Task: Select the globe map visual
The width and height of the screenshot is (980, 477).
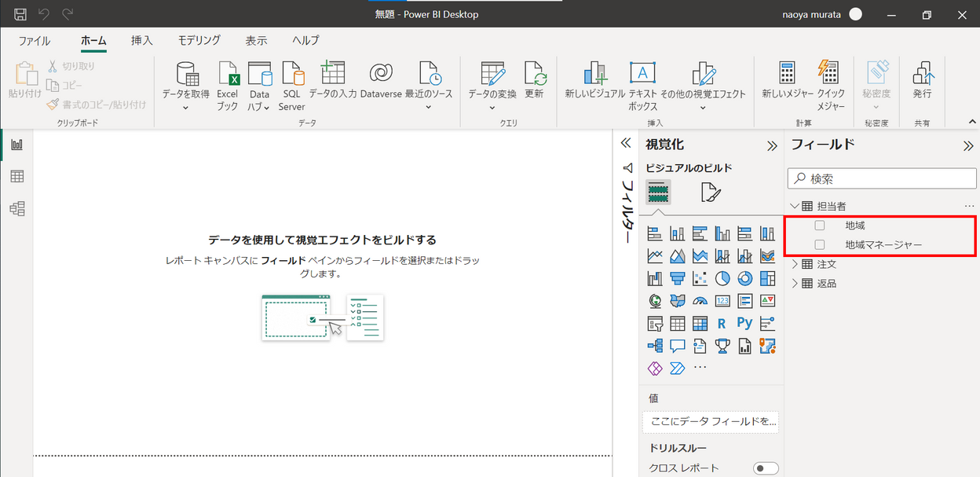Action: tap(654, 301)
